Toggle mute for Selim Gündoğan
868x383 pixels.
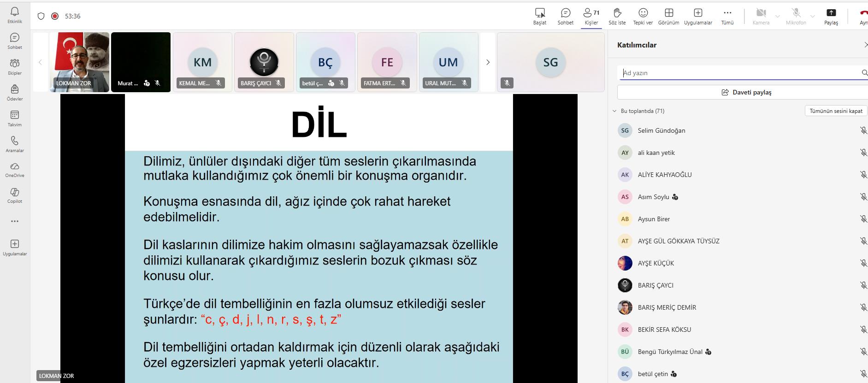click(x=863, y=130)
